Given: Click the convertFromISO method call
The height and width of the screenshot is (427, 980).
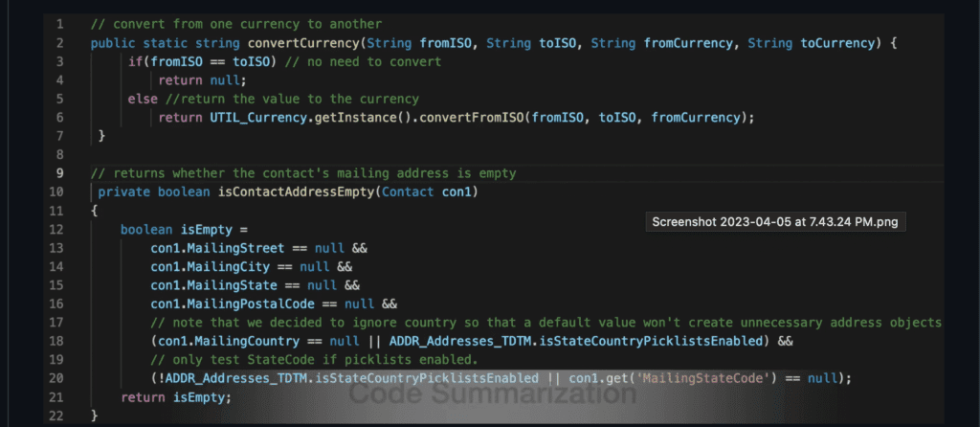Looking at the screenshot, I should [x=472, y=118].
